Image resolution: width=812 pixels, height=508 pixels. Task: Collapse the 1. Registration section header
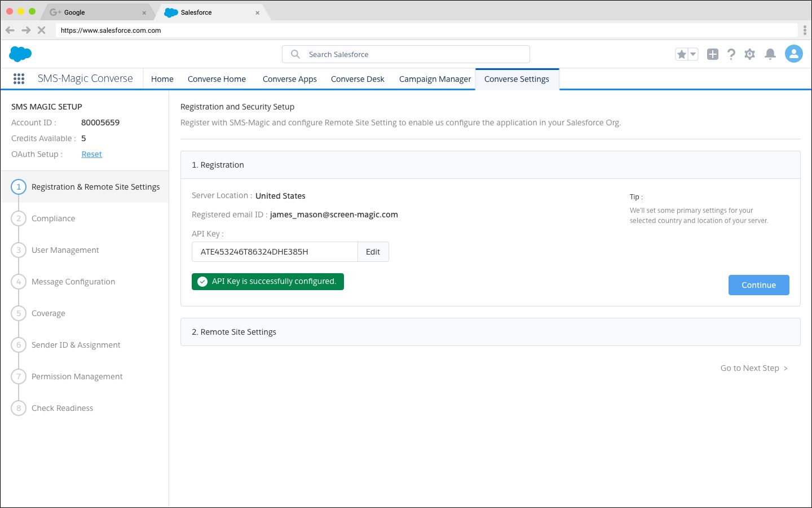pos(491,165)
